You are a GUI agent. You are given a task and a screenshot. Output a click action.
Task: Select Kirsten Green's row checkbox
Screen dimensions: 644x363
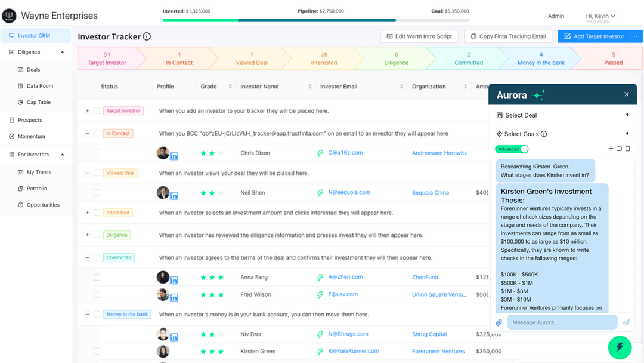pyautogui.click(x=97, y=352)
